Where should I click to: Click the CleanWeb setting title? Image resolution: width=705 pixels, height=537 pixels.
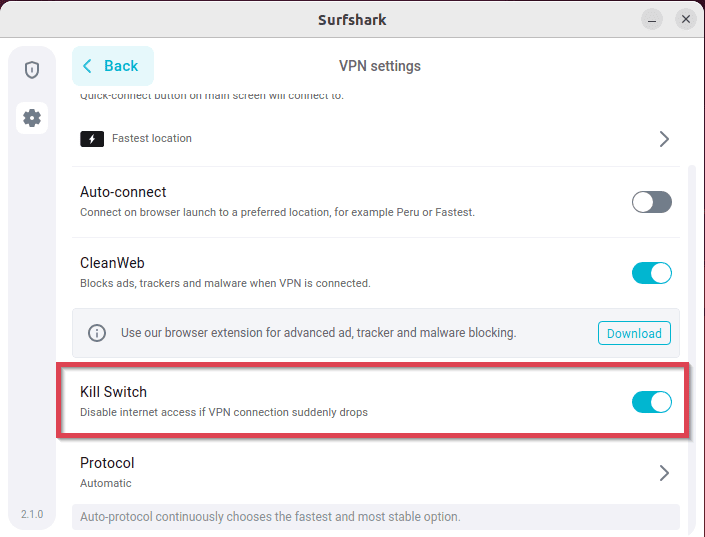click(112, 263)
